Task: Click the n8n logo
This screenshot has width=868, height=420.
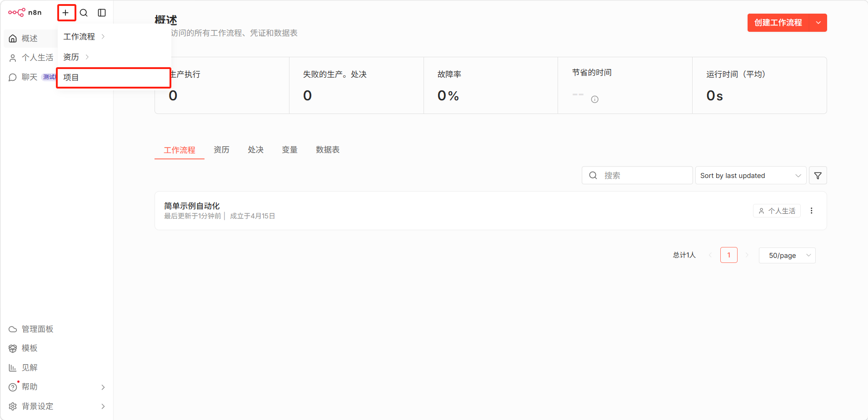Action: [x=25, y=13]
